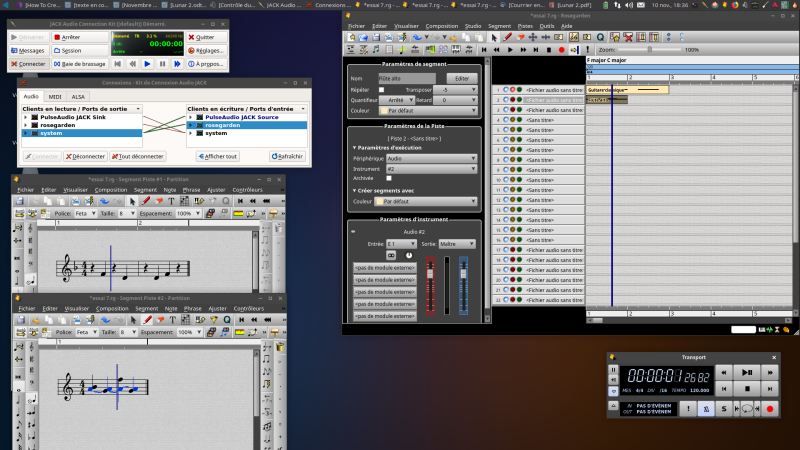This screenshot has height=450, width=800.
Task: Click the record button in Rosegarden transport toolbar
Action: point(561,49)
